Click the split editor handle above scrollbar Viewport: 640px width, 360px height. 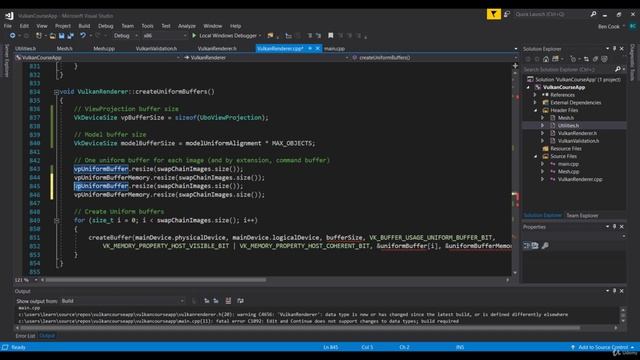tap(515, 65)
